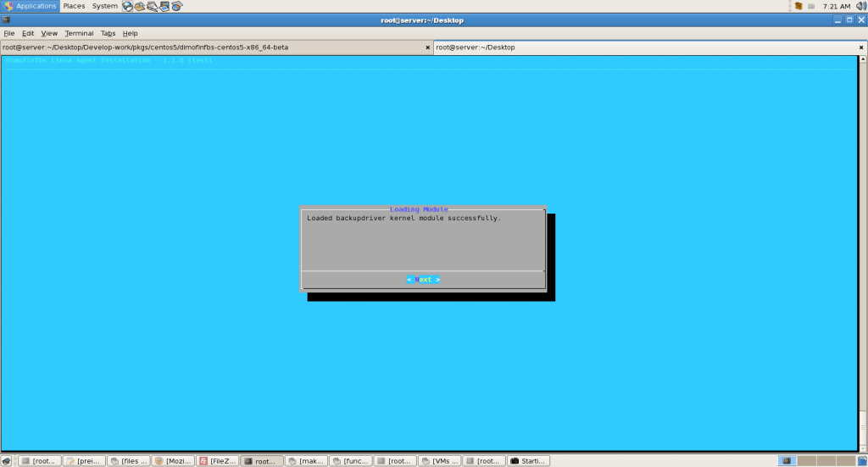The image size is (868, 467).
Task: Switch to the [Mozi... Firefox taskbar window
Action: tap(173, 461)
